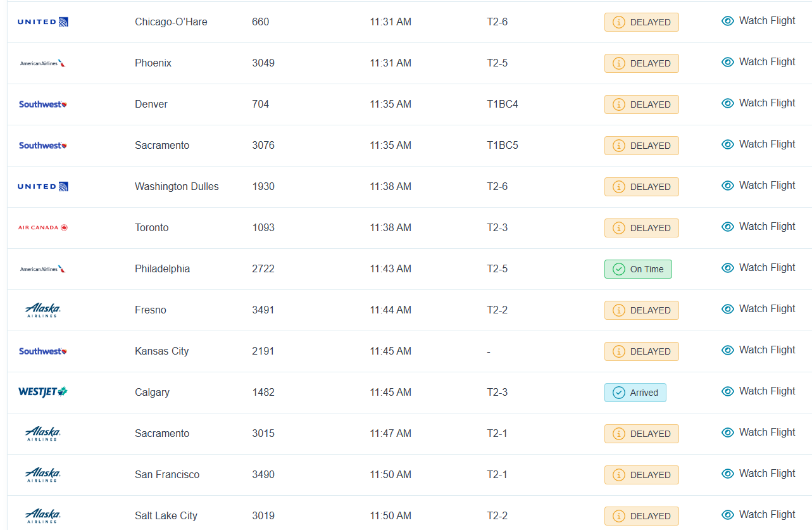Click the Arrived status badge for Calgary

pos(635,393)
